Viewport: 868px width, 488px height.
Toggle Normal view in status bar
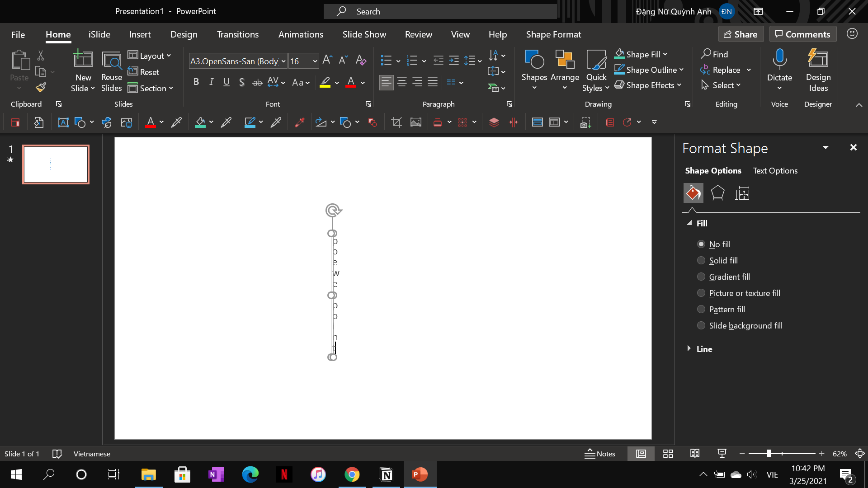[641, 454]
